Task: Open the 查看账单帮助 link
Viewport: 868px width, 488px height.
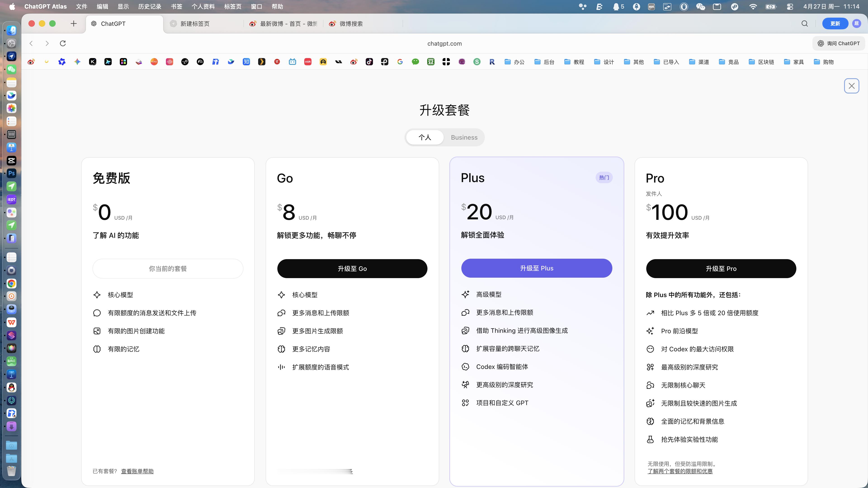Action: pyautogui.click(x=137, y=471)
